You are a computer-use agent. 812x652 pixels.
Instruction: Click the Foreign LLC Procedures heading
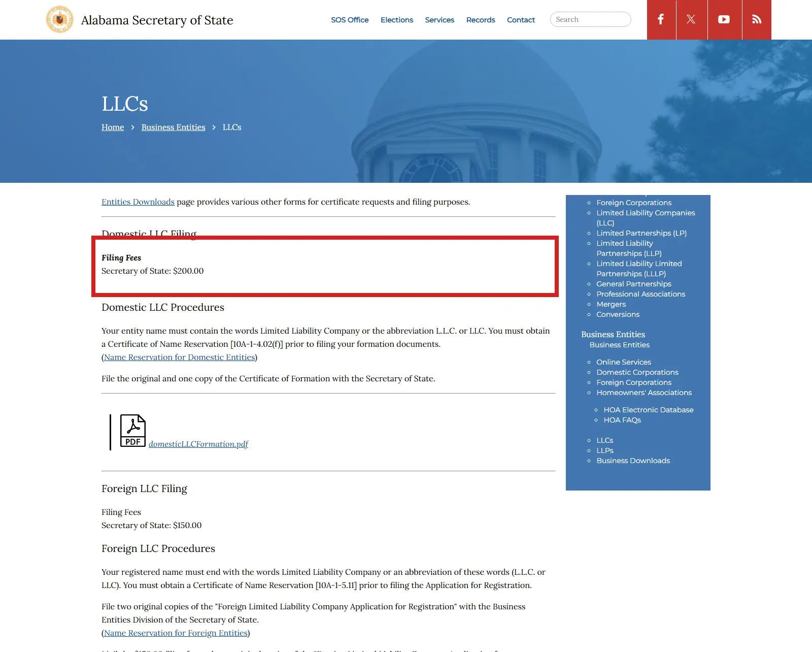[158, 548]
